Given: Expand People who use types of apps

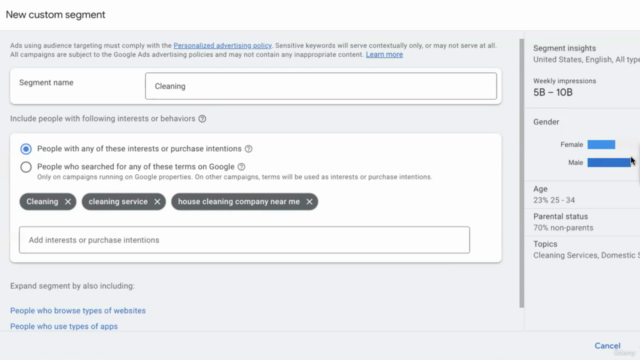Looking at the screenshot, I should (x=64, y=327).
